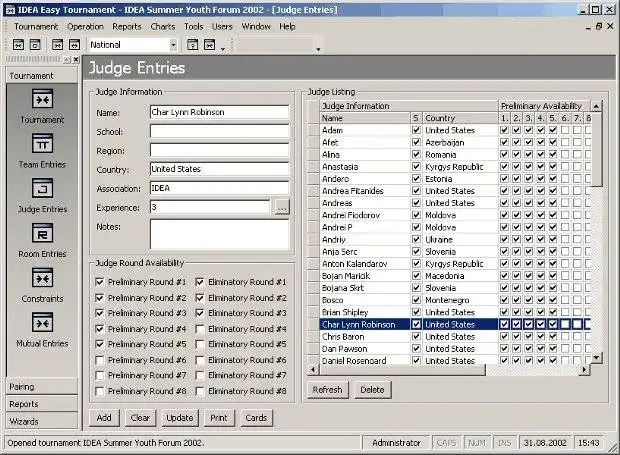Check Eliminatory Round #8
Image resolution: width=620 pixels, height=455 pixels.
coord(200,391)
